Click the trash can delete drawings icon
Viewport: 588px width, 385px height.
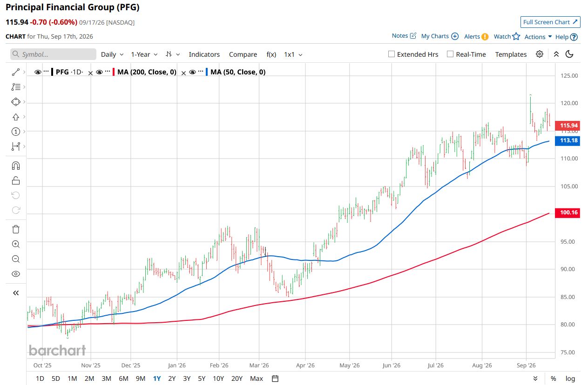tap(16, 229)
